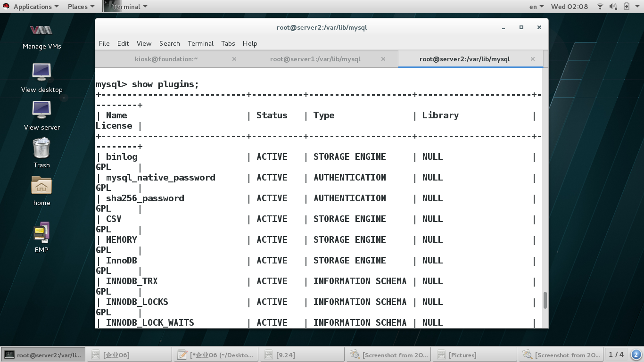Image resolution: width=644 pixels, height=362 pixels.
Task: Click the 'CSV' plugin name
Action: [114, 219]
